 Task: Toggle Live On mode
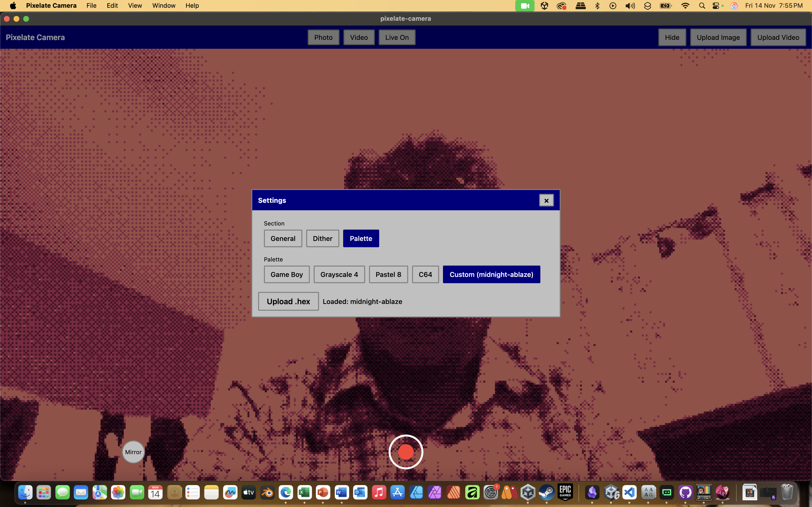pyautogui.click(x=397, y=37)
